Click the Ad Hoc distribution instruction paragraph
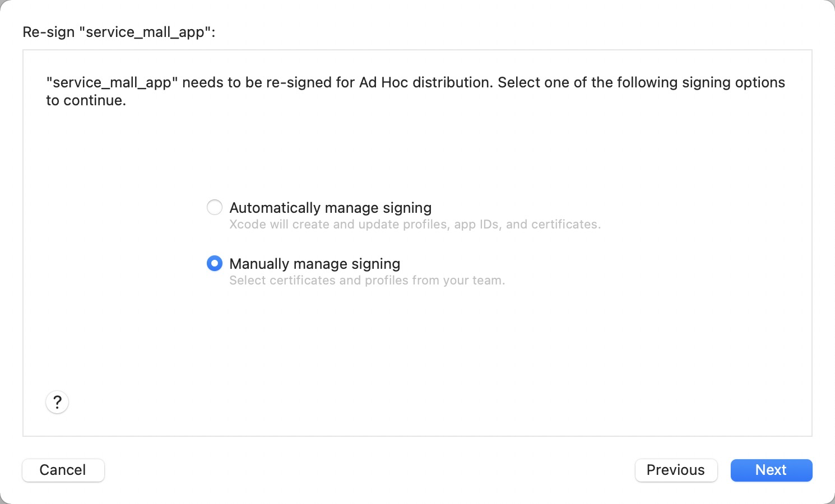Viewport: 835px width, 504px height. tap(415, 91)
